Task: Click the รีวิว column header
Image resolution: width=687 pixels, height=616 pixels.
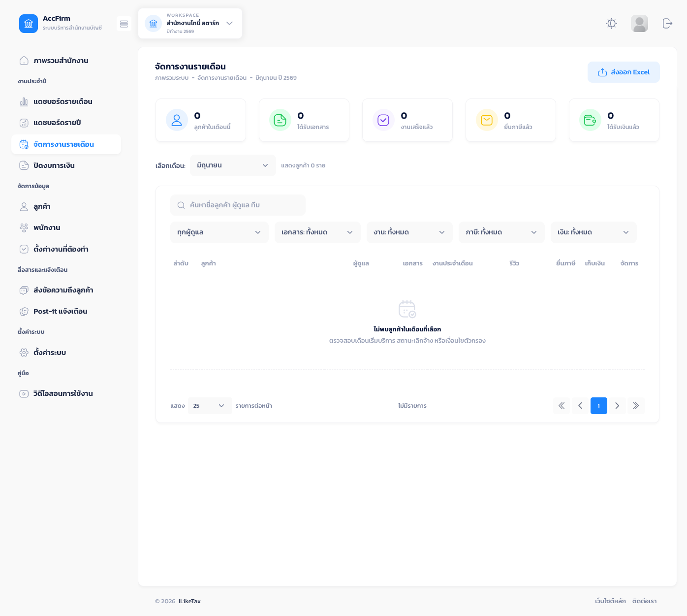Action: [514, 263]
